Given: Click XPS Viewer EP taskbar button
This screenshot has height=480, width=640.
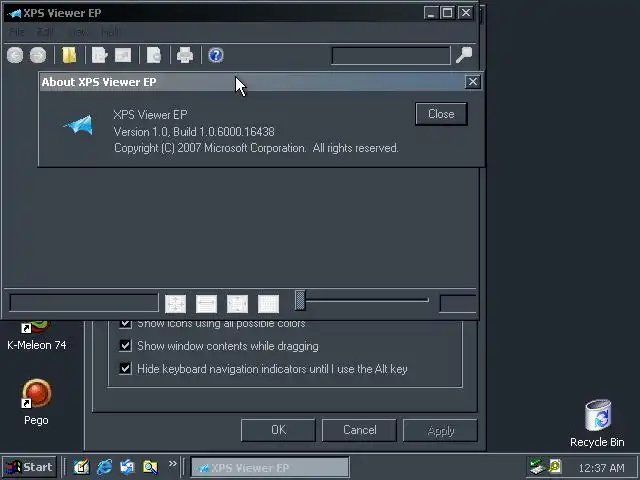Looking at the screenshot, I should 270,467.
